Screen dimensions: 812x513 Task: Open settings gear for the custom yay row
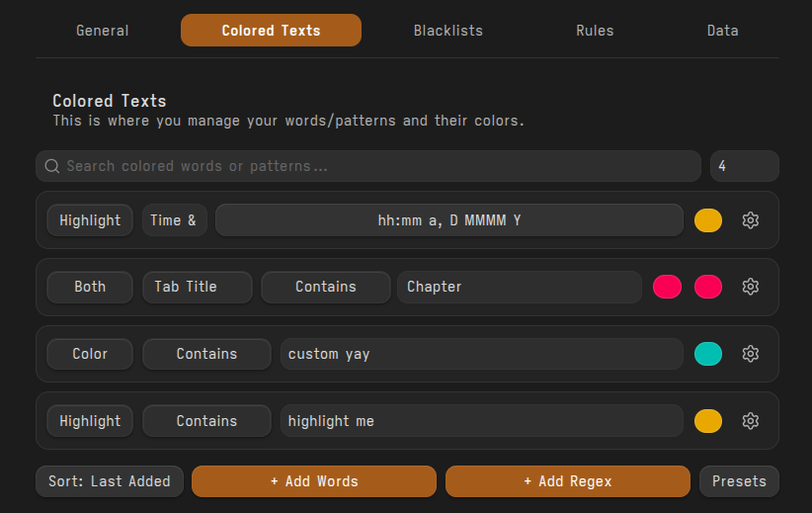tap(751, 354)
